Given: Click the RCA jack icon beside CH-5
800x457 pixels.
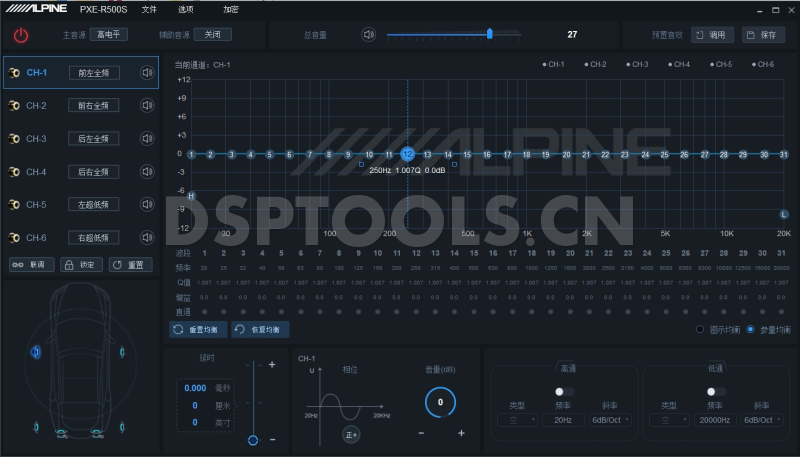Looking at the screenshot, I should [x=14, y=205].
